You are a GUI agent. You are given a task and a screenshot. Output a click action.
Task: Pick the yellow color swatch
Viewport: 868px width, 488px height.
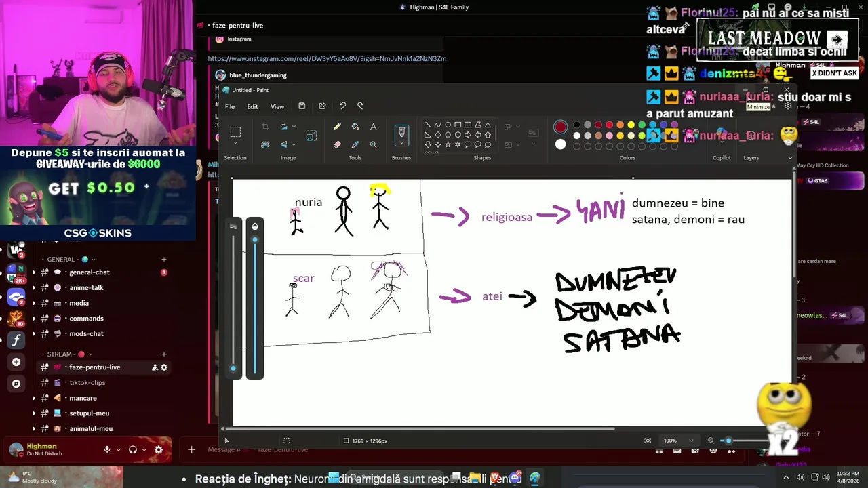click(631, 125)
